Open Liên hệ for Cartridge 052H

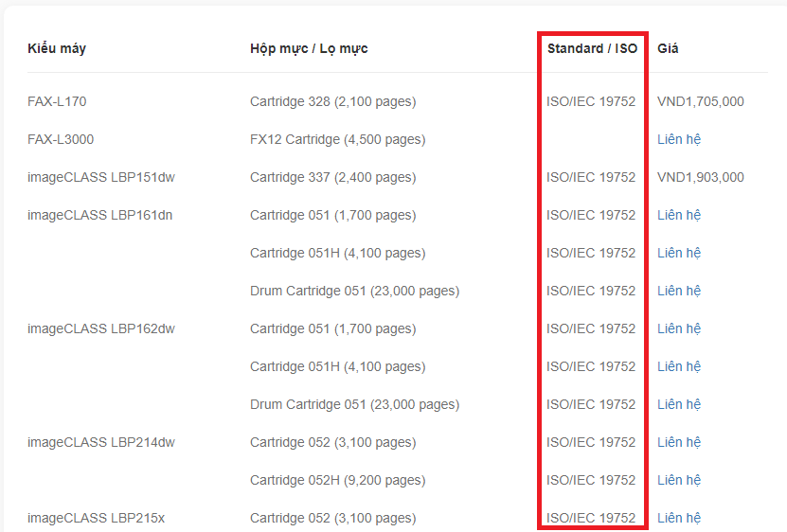[679, 480]
